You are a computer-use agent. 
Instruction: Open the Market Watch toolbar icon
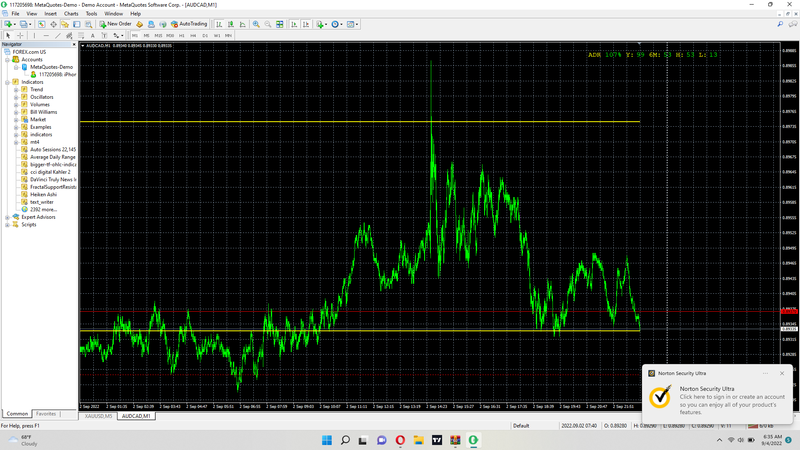41,24
